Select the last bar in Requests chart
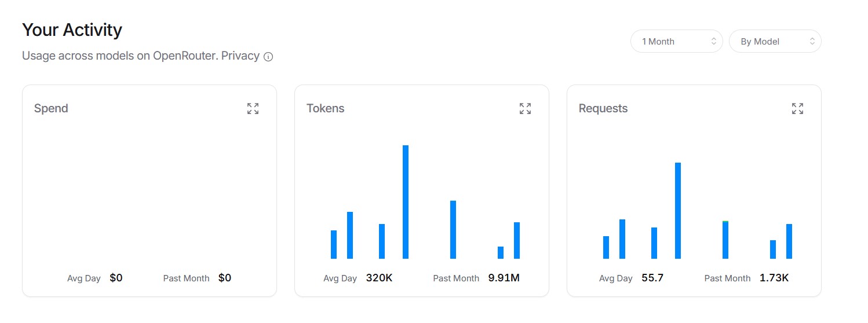This screenshot has width=868, height=323. tap(789, 241)
